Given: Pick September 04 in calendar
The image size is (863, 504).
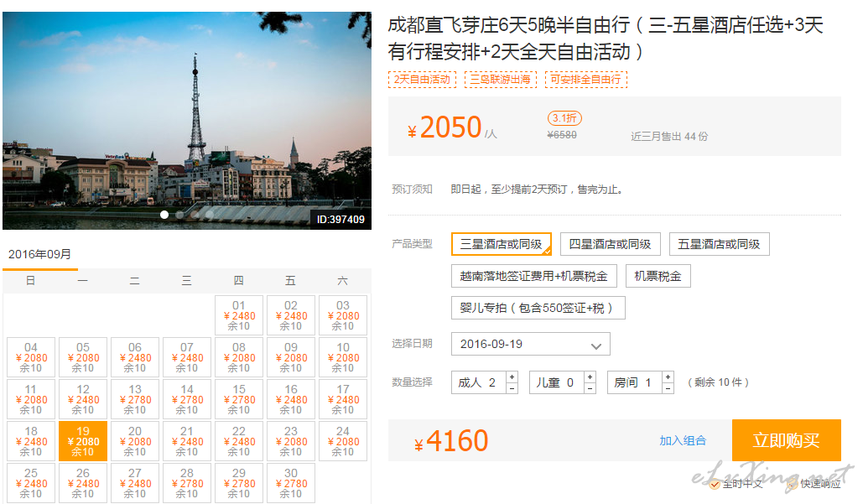Looking at the screenshot, I should (x=31, y=357).
